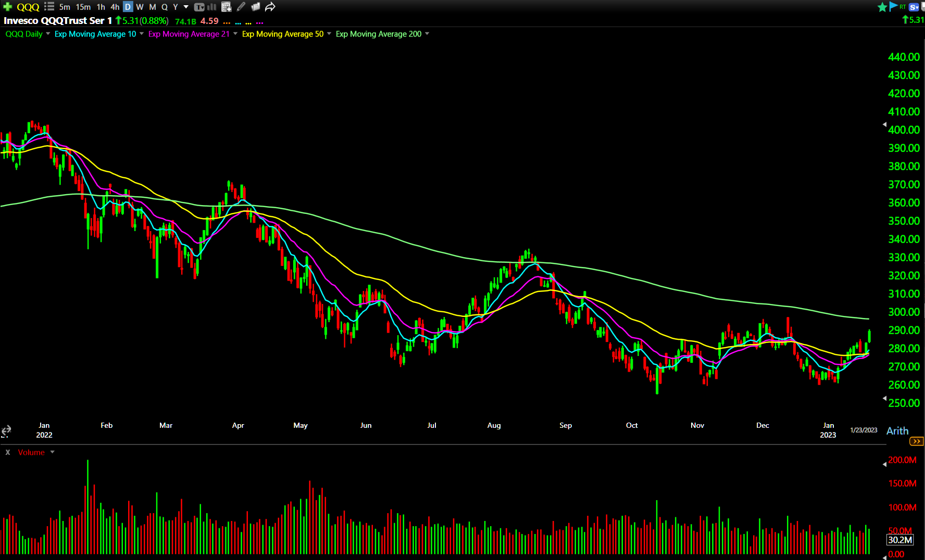
Task: Click the orange scroll-to-latest arrows button
Action: pyautogui.click(x=916, y=441)
